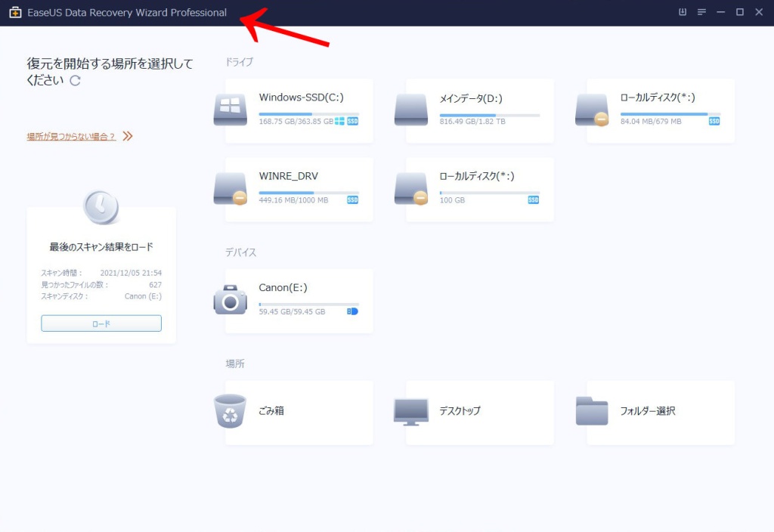Click the 449.16 MB/1000 MB size text
The width and height of the screenshot is (774, 532).
tap(293, 199)
